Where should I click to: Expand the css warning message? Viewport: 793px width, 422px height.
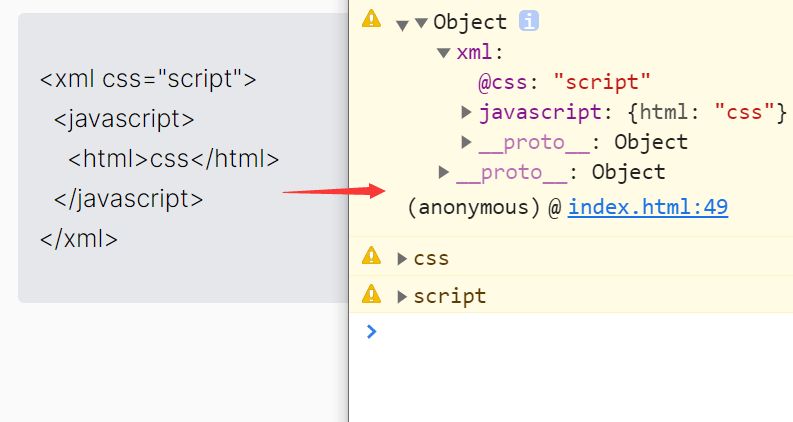tap(402, 259)
